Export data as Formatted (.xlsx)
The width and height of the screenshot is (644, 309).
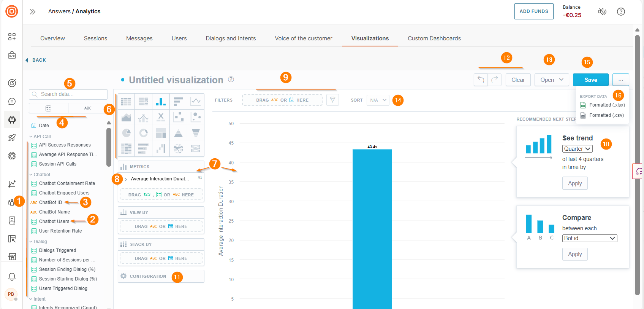pyautogui.click(x=603, y=105)
